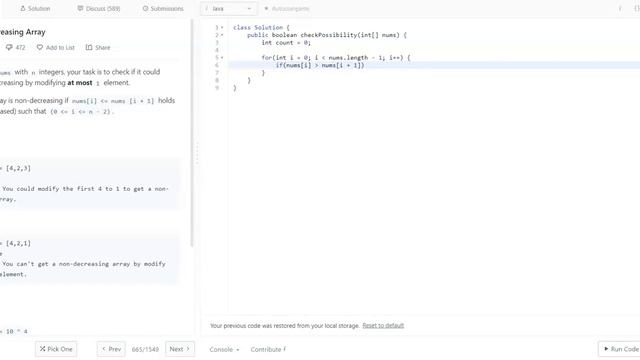Go to the previous problem with Prev
Screen dimensions: 640x360
coord(111,349)
